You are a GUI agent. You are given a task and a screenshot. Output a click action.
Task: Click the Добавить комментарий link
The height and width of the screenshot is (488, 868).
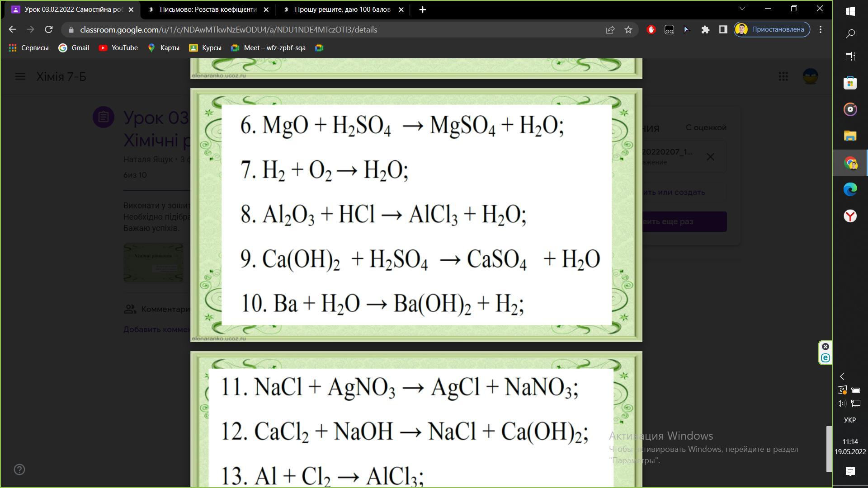156,329
